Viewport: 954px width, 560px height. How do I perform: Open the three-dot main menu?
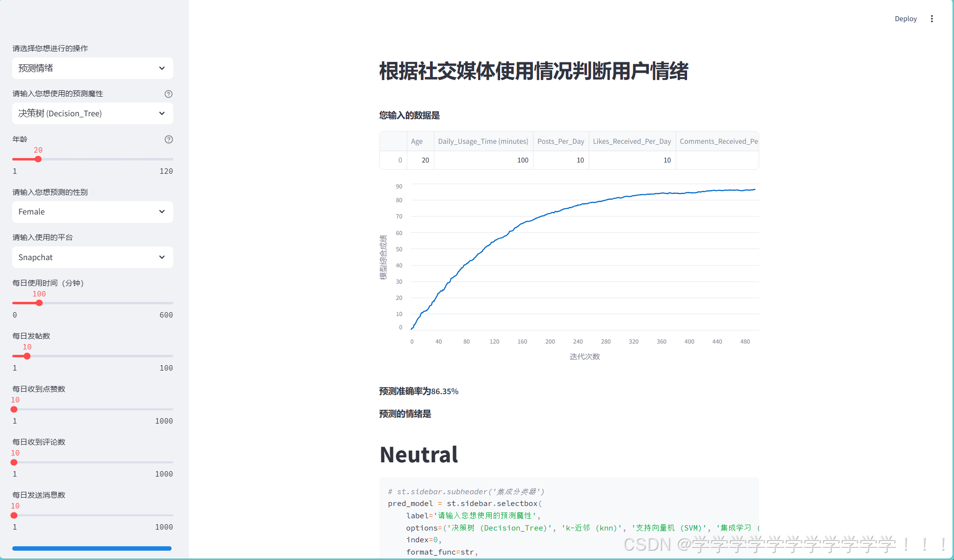point(931,19)
